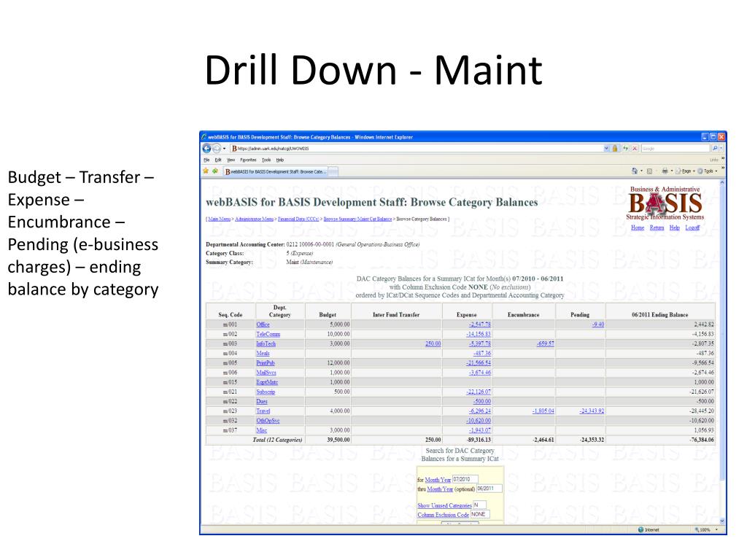Viewport: 747px width, 560px height.
Task: Open the Meals category link
Action: click(x=263, y=354)
